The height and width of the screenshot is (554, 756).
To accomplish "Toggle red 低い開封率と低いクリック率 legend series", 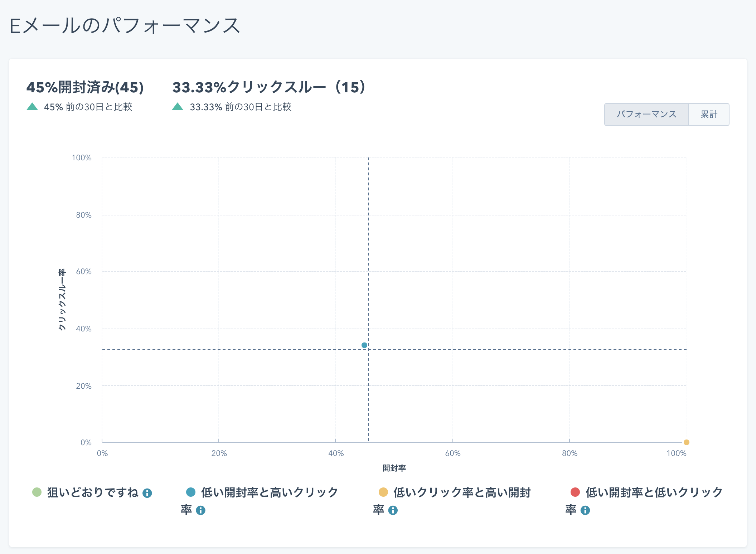I will pos(654,492).
